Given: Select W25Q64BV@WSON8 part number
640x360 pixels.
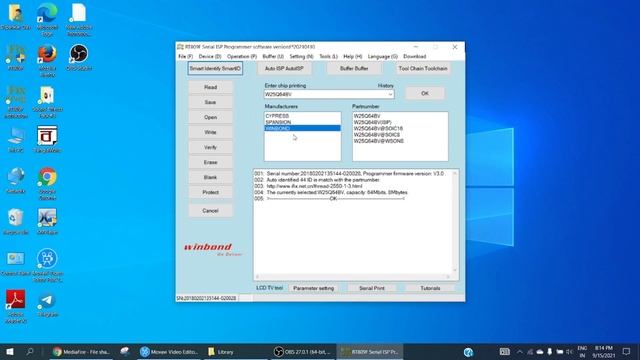Looking at the screenshot, I should coord(378,141).
